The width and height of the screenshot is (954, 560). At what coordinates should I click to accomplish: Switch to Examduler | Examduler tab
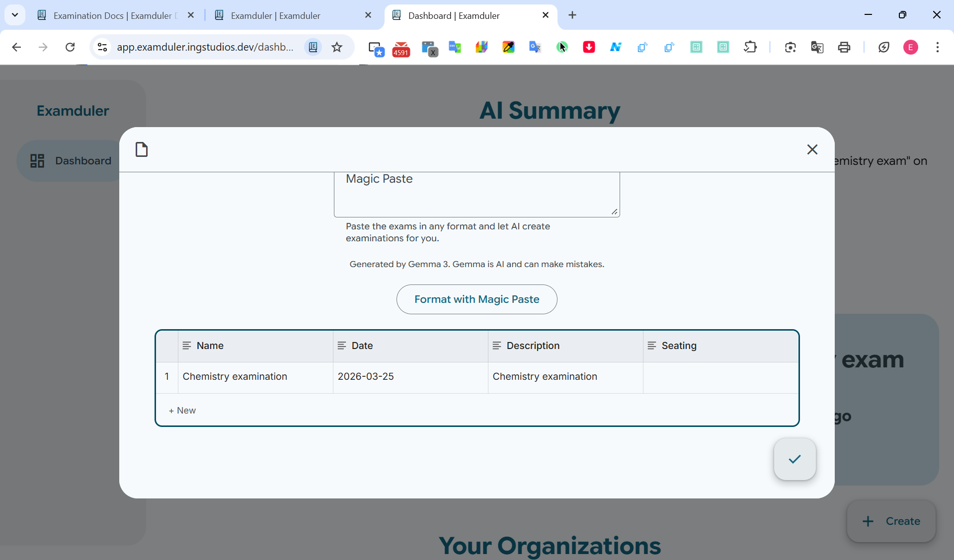click(x=276, y=15)
